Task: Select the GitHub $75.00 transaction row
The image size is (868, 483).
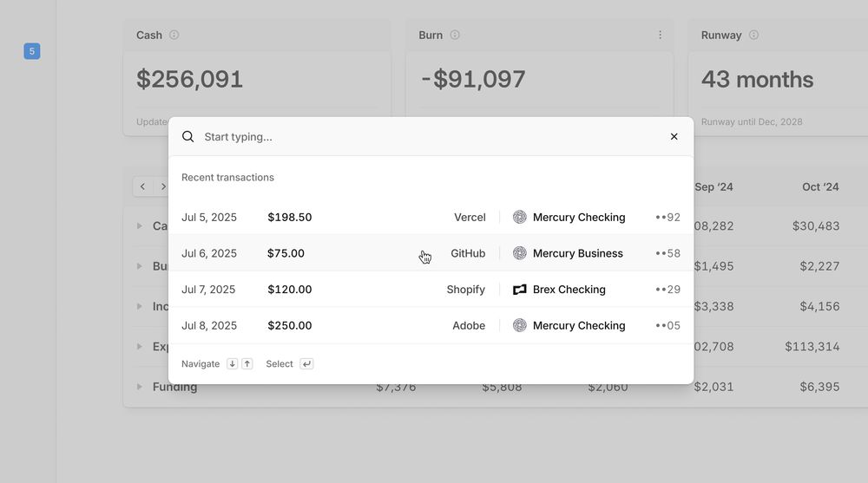Action: click(431, 253)
